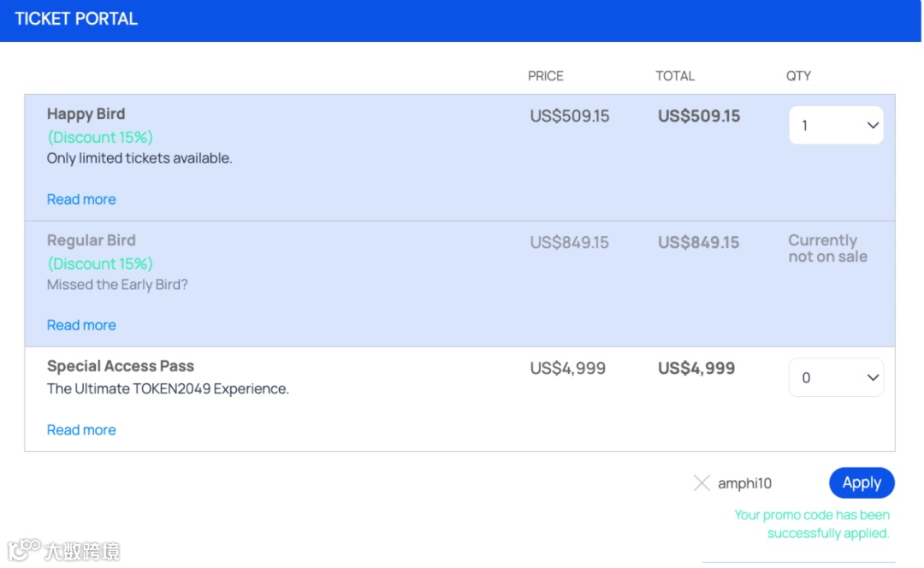Click Apply promo code button
The image size is (924, 568).
coord(861,483)
